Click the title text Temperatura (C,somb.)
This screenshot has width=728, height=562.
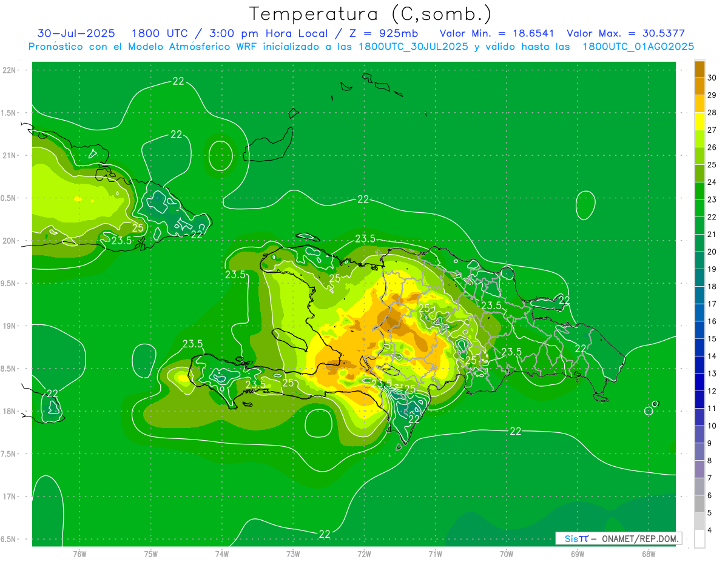369,14
